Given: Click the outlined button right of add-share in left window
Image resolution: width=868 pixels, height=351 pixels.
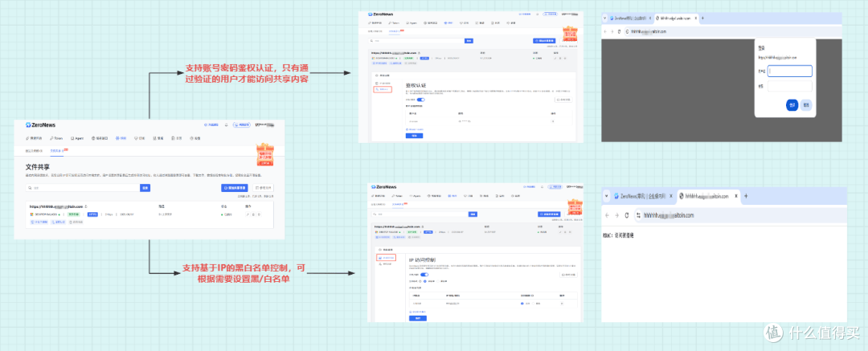Looking at the screenshot, I should 263,188.
